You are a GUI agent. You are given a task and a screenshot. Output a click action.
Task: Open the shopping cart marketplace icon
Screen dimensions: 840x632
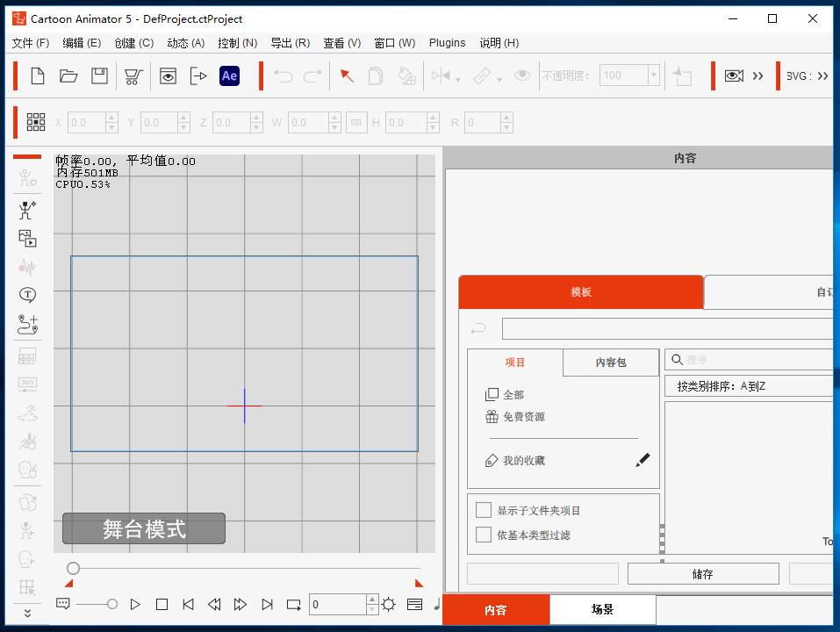coord(133,76)
